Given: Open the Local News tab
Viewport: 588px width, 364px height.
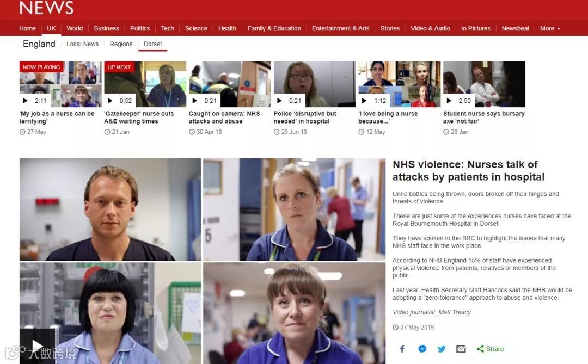Looking at the screenshot, I should [83, 44].
